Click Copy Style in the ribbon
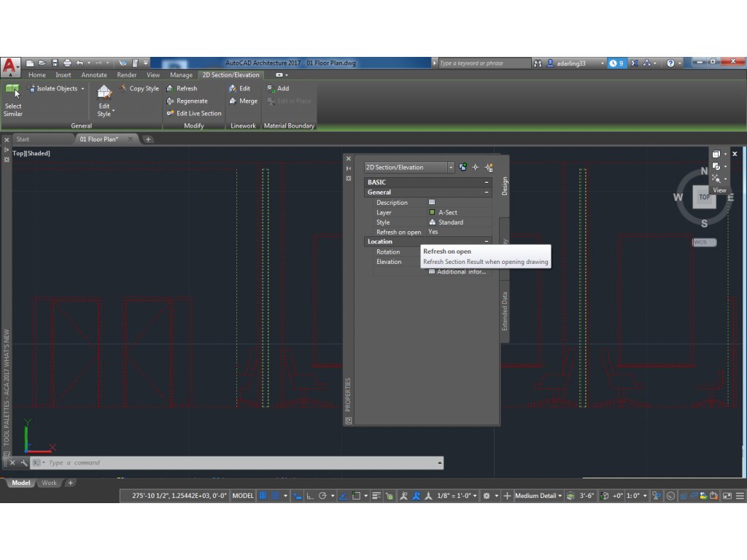 [139, 88]
